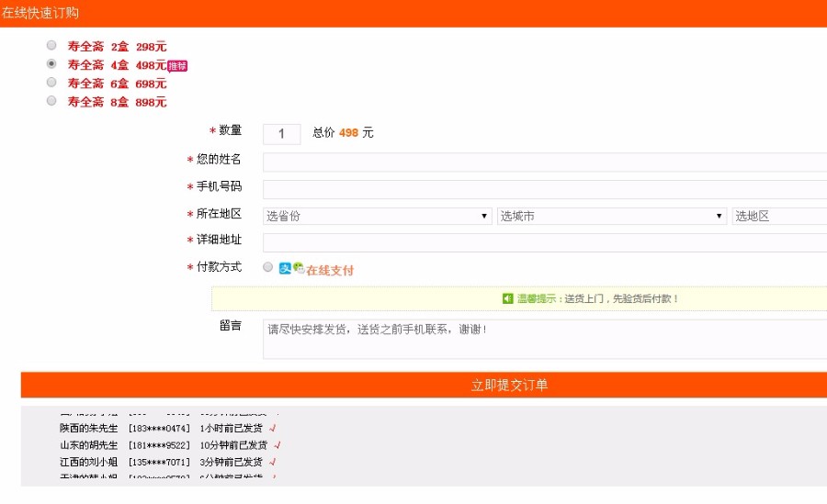Click the 在线支付 label text
The width and height of the screenshot is (827, 504).
(x=330, y=271)
